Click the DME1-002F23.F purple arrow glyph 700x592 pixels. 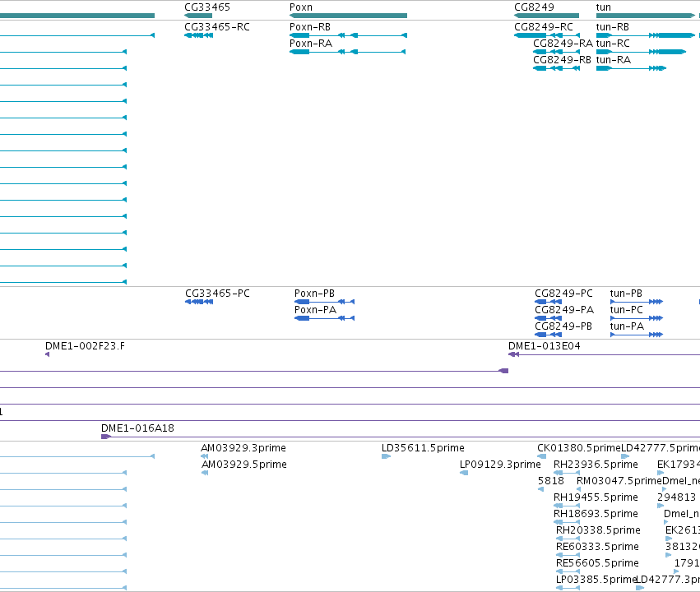pos(48,354)
